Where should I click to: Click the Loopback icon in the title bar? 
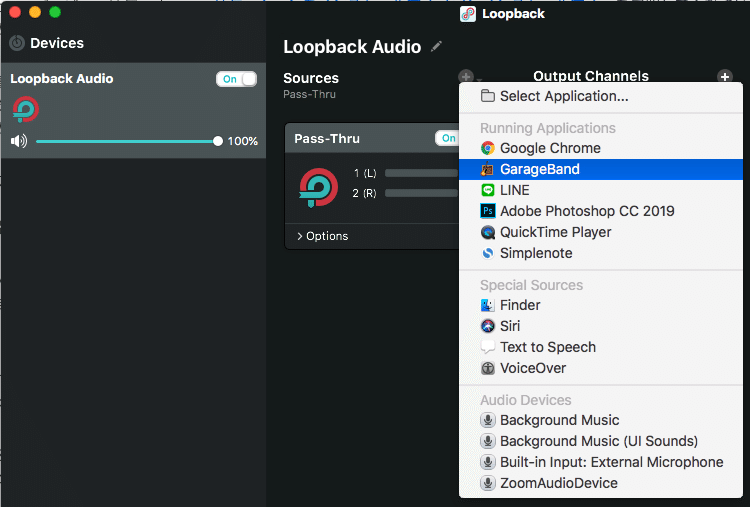click(468, 14)
